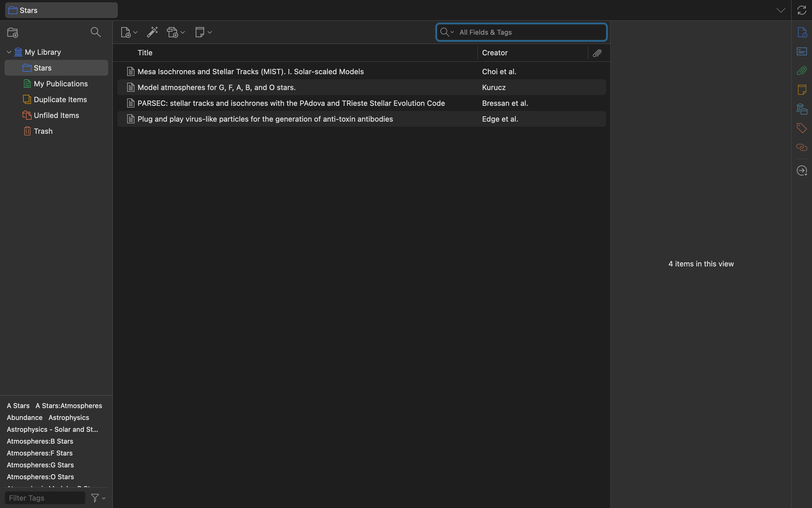The image size is (812, 508).
Task: Open the New Item dropdown
Action: (129, 32)
